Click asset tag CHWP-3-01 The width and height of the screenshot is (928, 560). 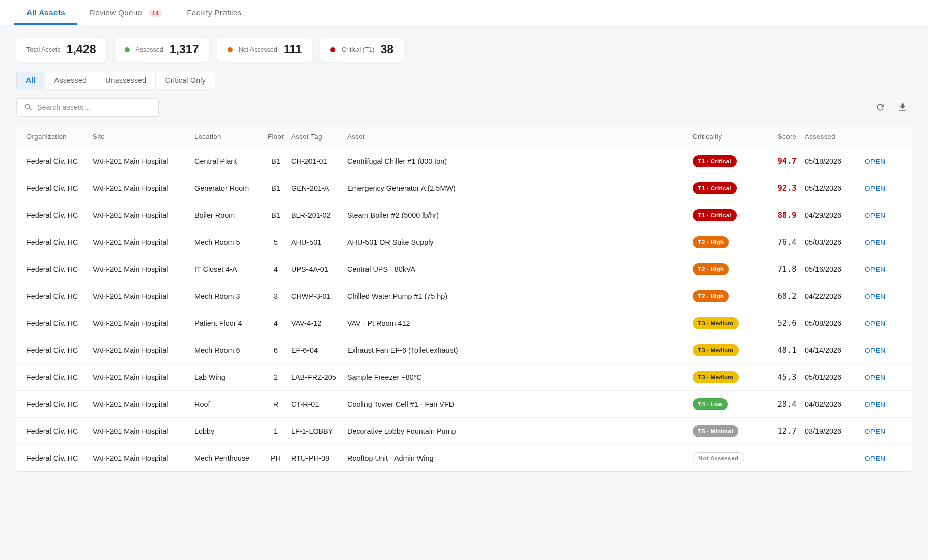coord(311,296)
